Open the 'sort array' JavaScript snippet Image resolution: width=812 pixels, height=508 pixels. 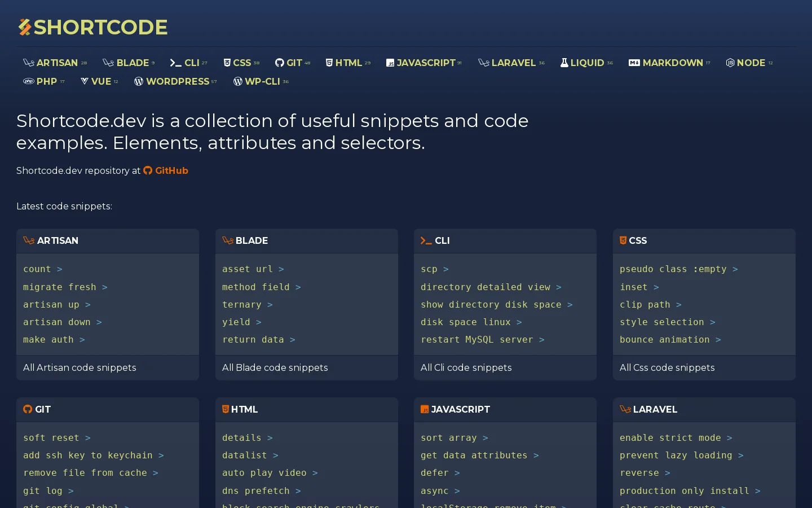pos(454,437)
